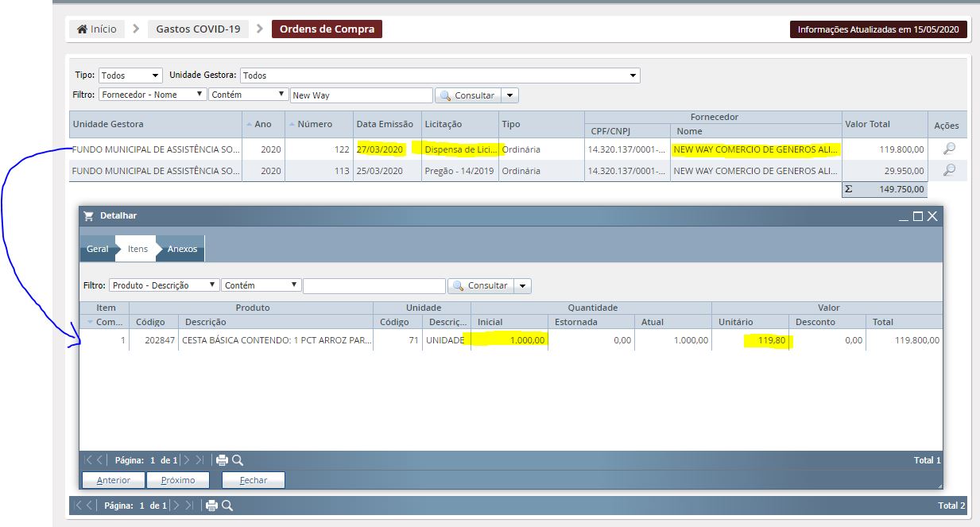
Task: Sort by Unitário column header
Action: [751, 322]
